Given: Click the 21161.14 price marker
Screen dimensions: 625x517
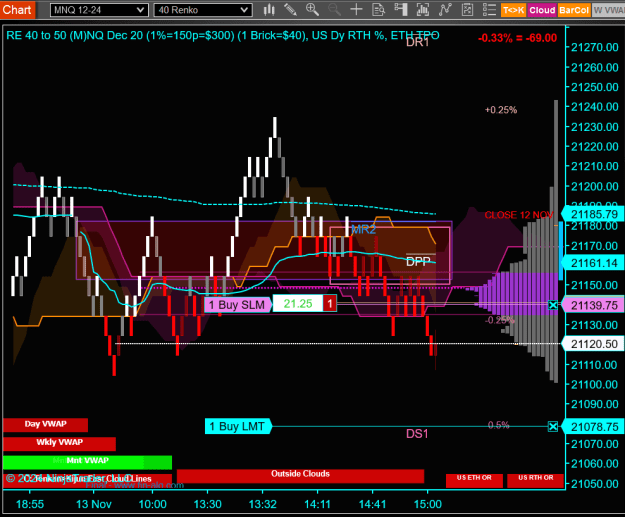Looking at the screenshot, I should point(593,263).
